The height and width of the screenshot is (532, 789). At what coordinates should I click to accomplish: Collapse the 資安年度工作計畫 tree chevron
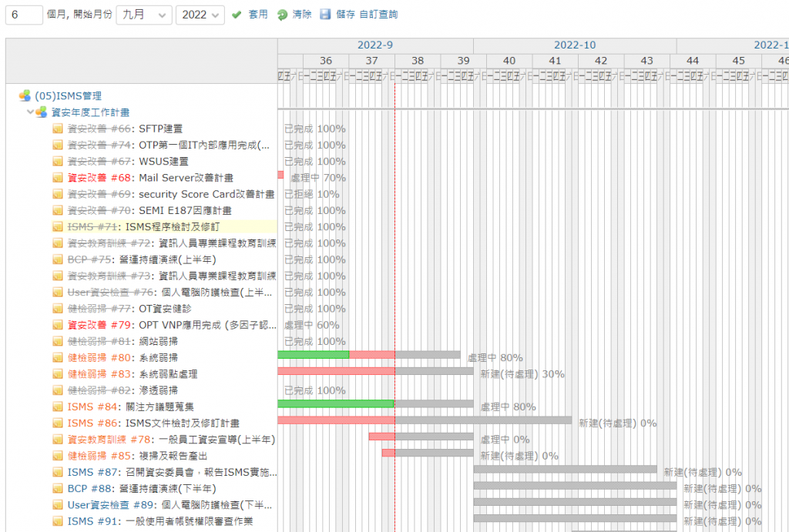pyautogui.click(x=31, y=112)
